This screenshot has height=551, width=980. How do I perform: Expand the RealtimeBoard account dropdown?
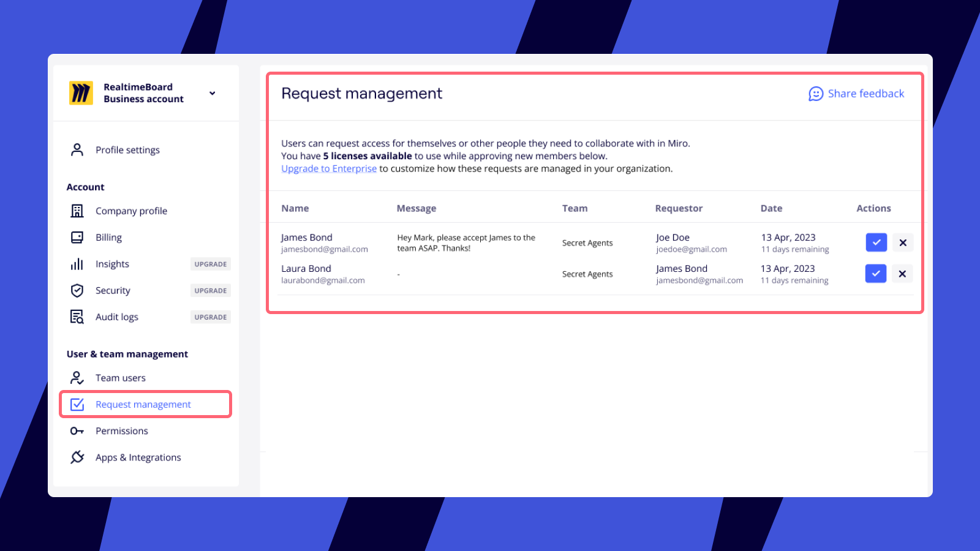(212, 93)
